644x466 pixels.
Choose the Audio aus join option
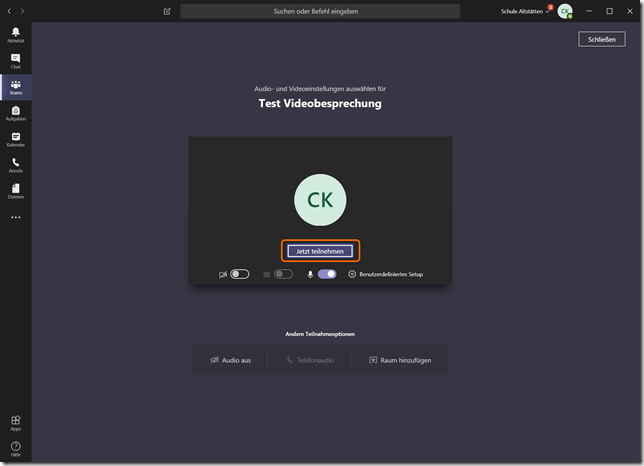pos(230,360)
